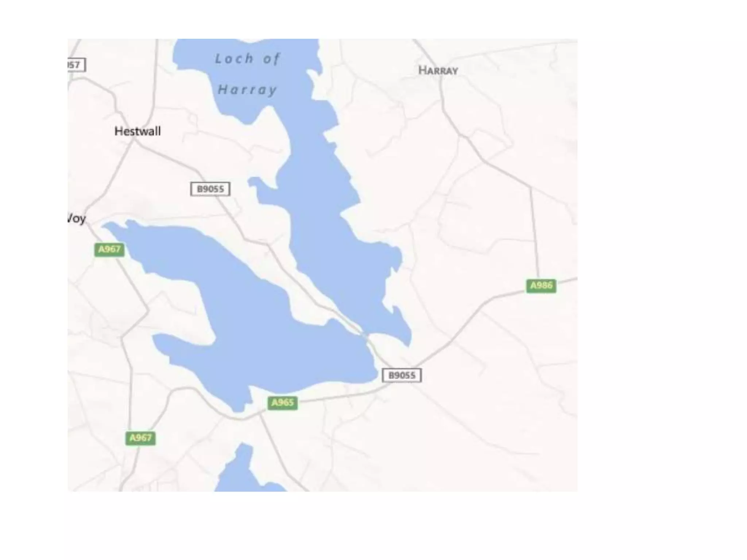Click the partially cut-off road badge at top left
747x560 pixels.
tap(77, 65)
